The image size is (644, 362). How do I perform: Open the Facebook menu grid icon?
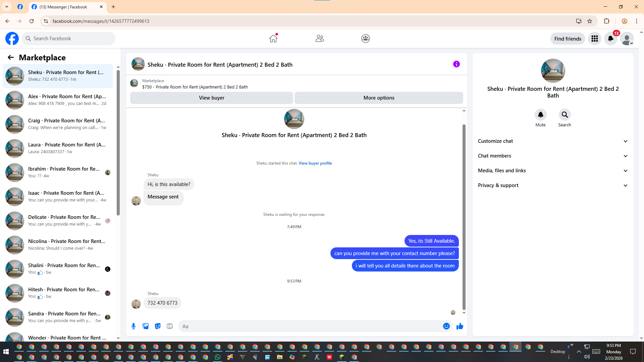click(594, 39)
